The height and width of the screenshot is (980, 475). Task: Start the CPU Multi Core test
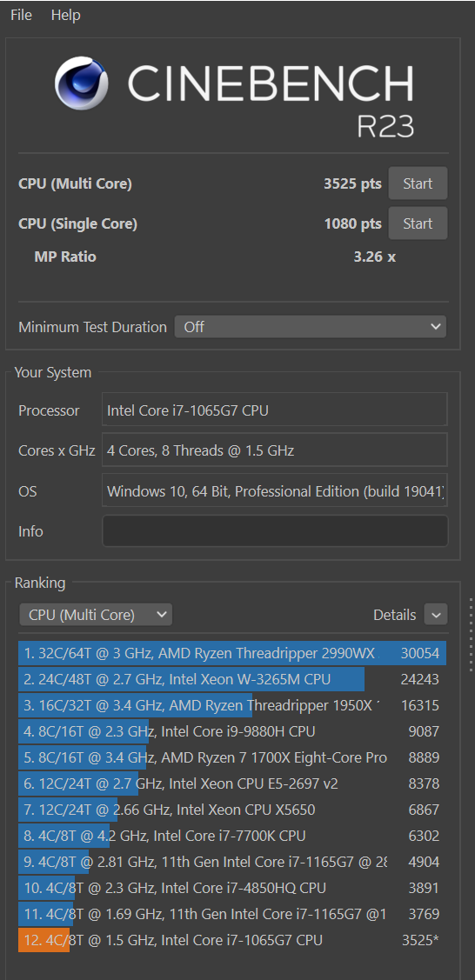click(418, 183)
